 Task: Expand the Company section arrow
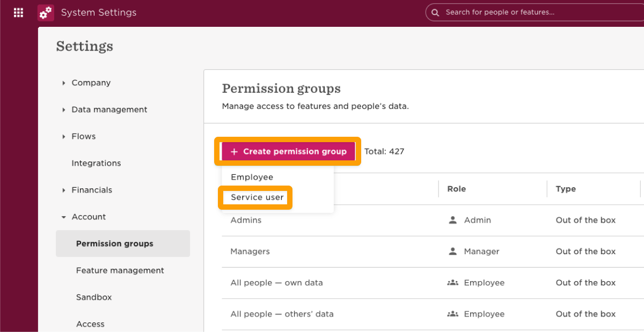pos(64,83)
